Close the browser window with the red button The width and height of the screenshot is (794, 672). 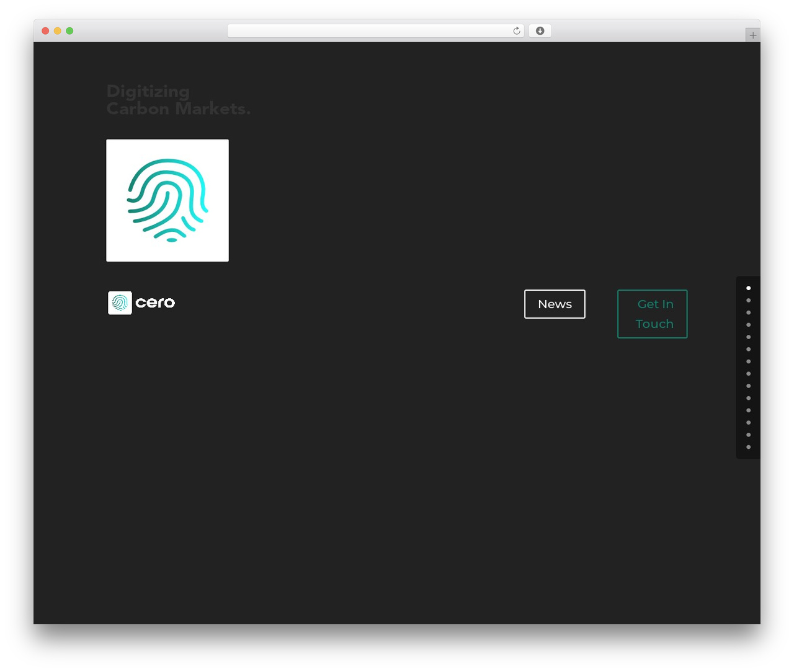coord(45,31)
